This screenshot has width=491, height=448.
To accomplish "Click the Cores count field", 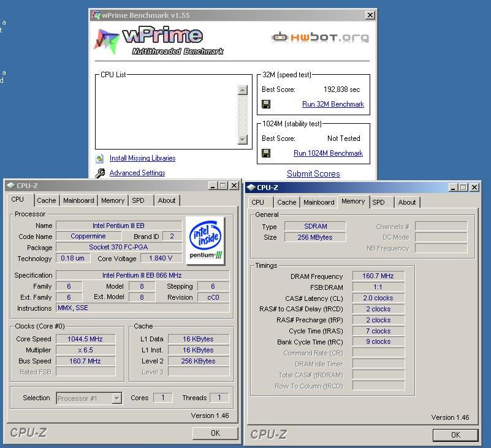I will (x=163, y=398).
